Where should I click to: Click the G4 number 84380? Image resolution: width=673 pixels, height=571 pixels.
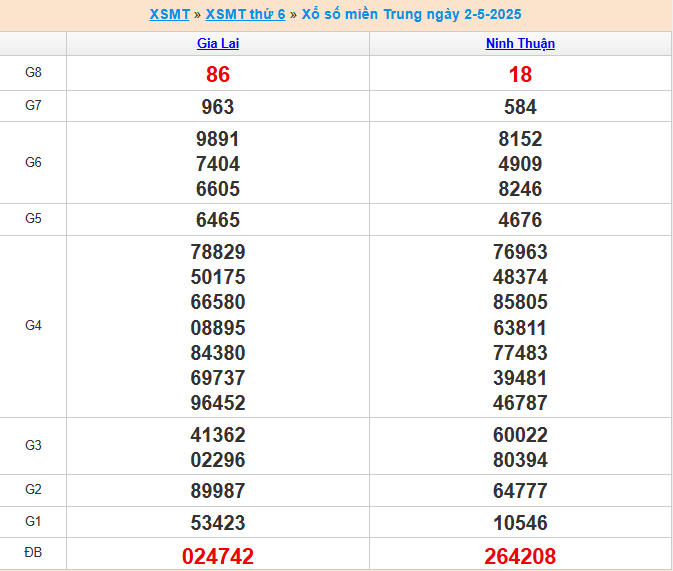(x=218, y=353)
